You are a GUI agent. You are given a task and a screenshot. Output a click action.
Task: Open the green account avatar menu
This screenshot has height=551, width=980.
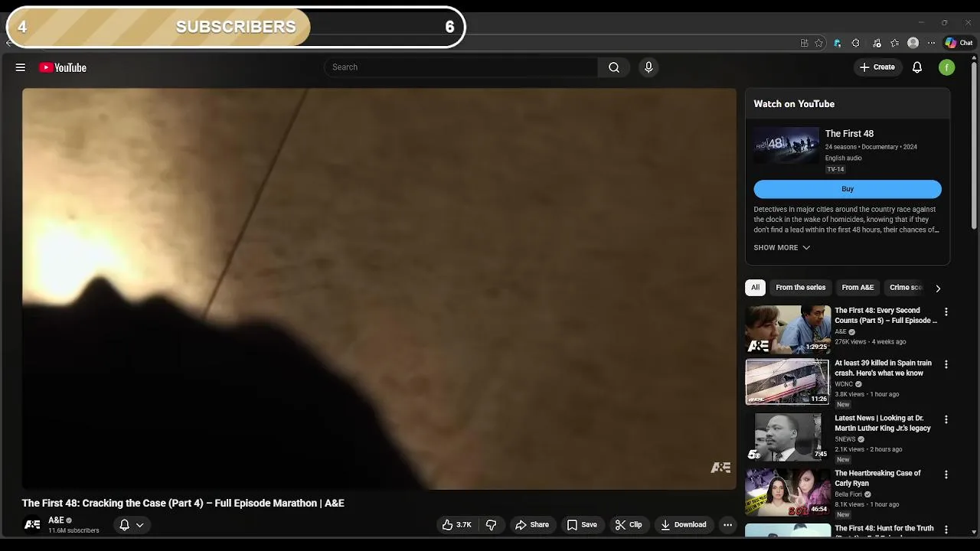[947, 67]
